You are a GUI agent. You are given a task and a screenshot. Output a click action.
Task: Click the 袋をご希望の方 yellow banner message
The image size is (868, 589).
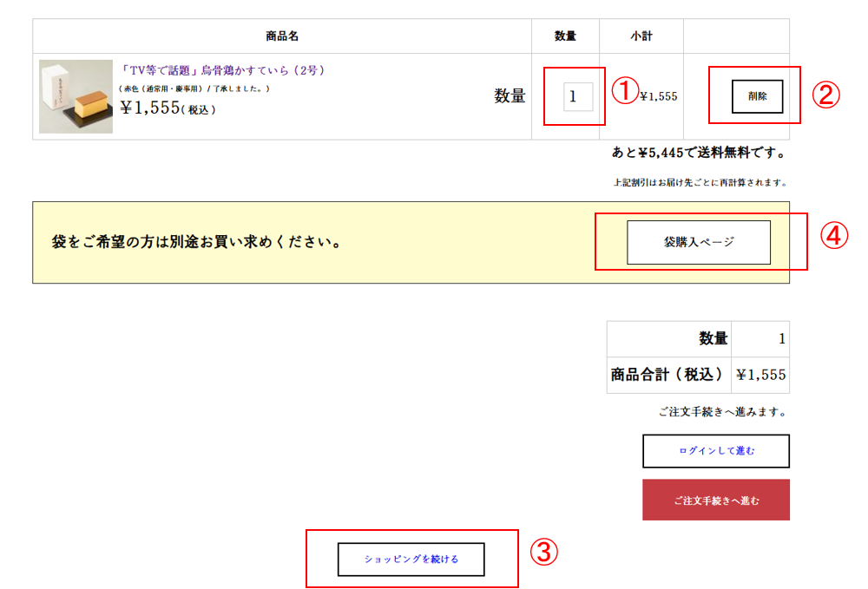tap(195, 242)
